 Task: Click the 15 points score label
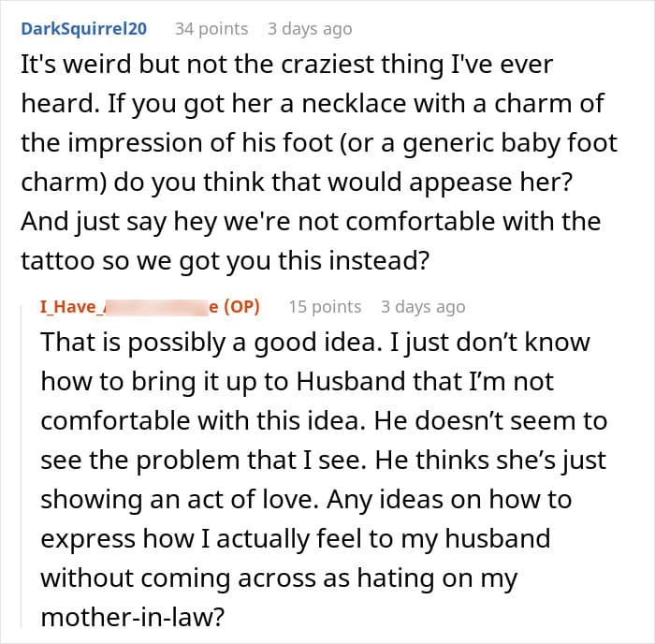(x=325, y=307)
